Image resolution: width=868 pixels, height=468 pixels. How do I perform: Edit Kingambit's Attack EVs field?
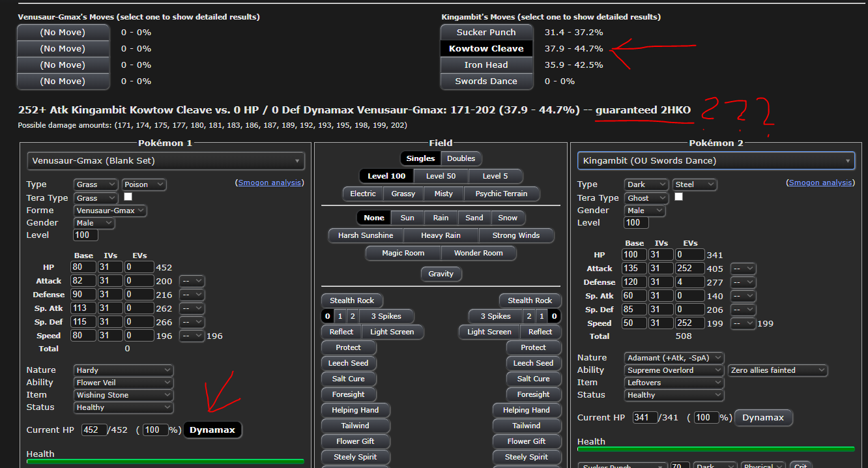coord(689,269)
